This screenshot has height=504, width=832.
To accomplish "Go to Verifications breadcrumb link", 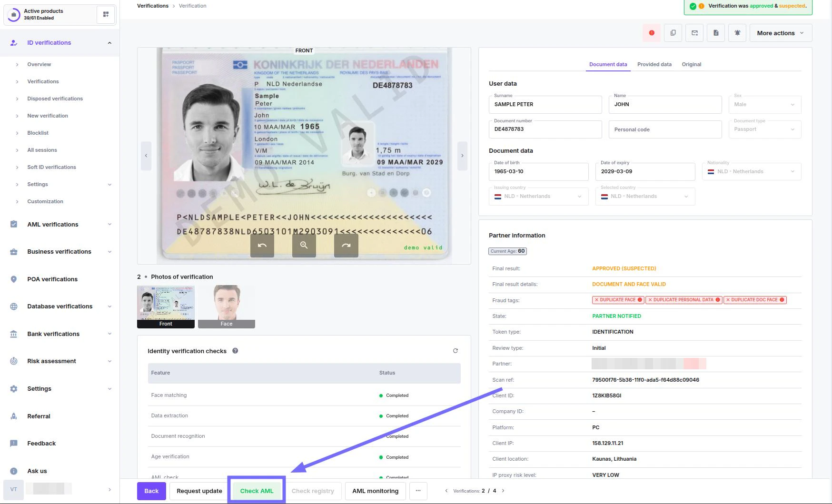I will click(x=153, y=6).
